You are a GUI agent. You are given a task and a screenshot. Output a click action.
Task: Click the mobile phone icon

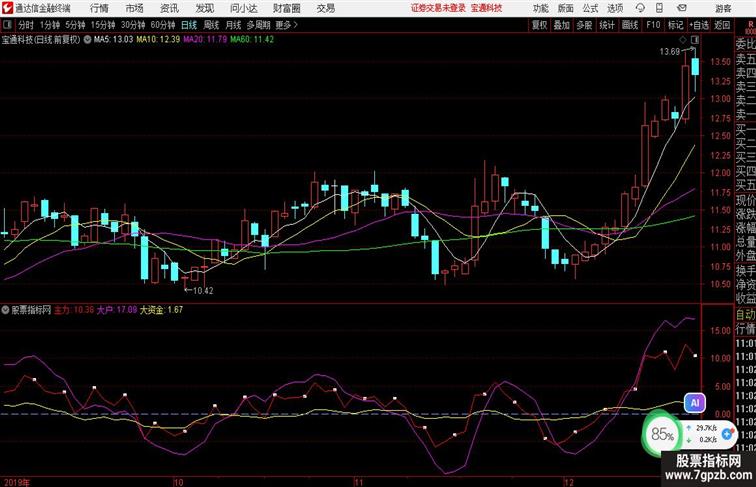(x=659, y=8)
